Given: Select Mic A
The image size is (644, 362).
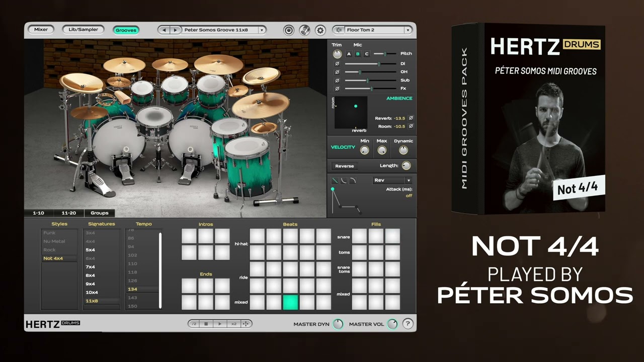Looking at the screenshot, I should pos(349,54).
